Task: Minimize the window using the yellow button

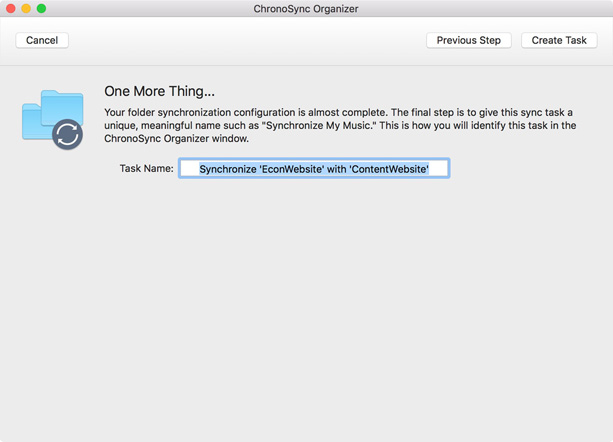Action: 26,8
